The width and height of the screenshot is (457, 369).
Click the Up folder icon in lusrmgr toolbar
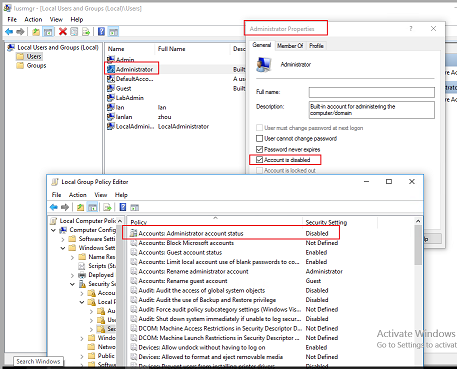36,32
